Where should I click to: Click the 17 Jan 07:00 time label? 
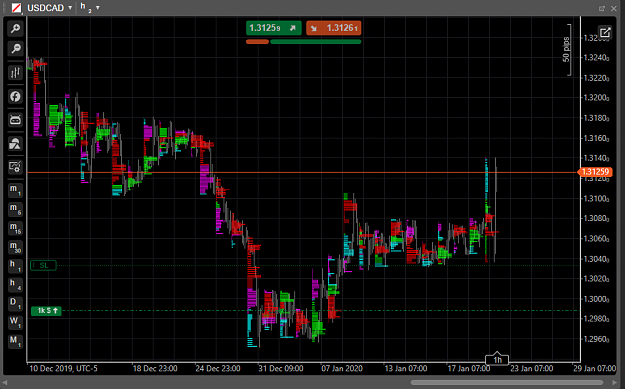click(469, 368)
